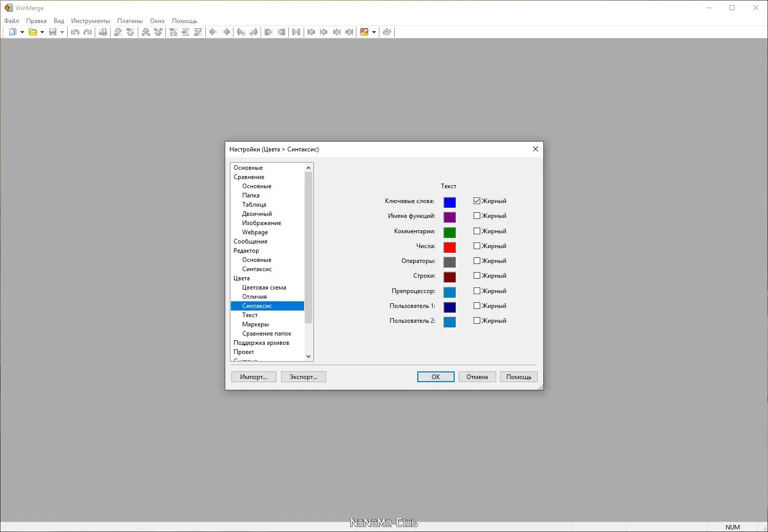Open the Помощь menu in menu bar
768x532 pixels.
pos(184,21)
